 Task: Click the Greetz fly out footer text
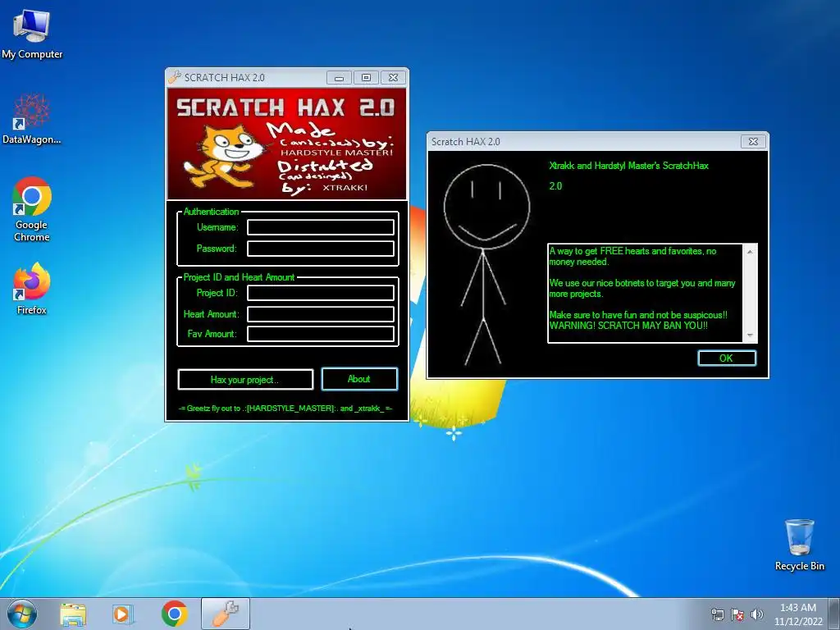(x=285, y=409)
